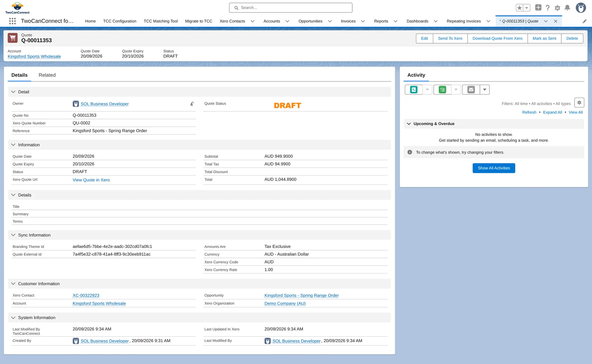This screenshot has height=364, width=592.
Task: Click Refresh in the Activity panel
Action: (x=529, y=112)
